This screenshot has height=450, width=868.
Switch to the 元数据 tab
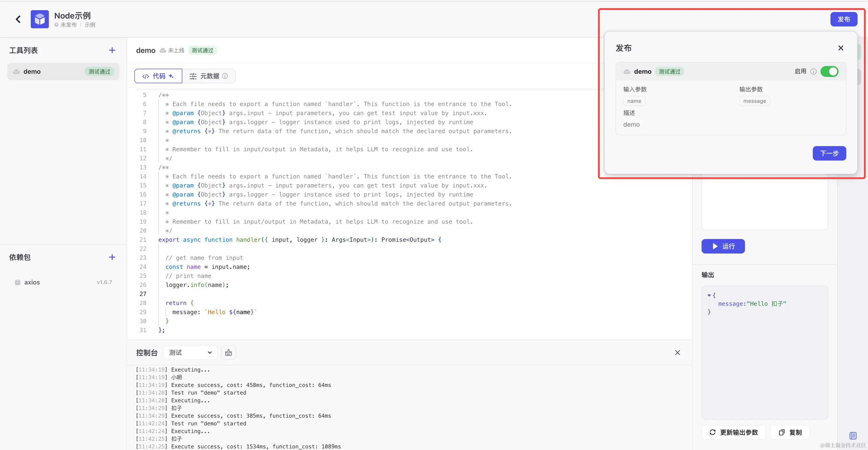(209, 76)
